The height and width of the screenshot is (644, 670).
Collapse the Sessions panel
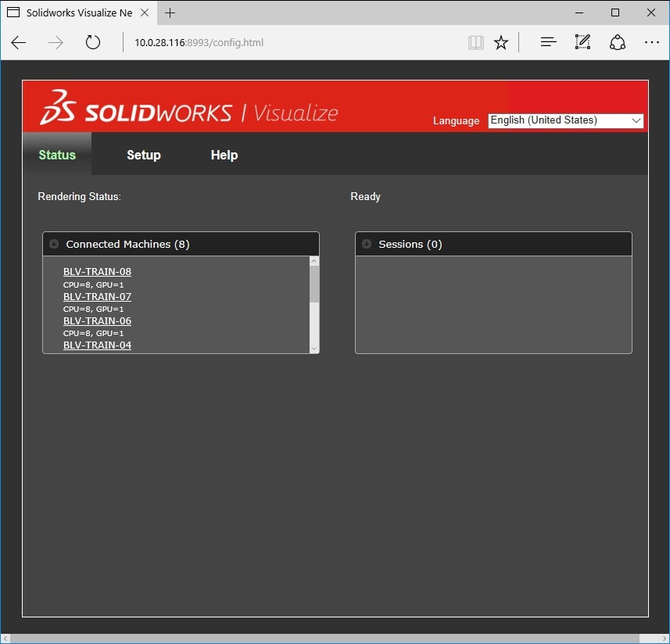367,244
